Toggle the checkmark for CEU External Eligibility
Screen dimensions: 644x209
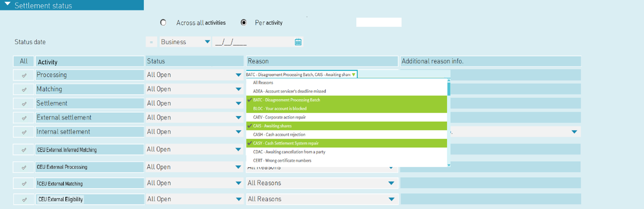(x=24, y=200)
